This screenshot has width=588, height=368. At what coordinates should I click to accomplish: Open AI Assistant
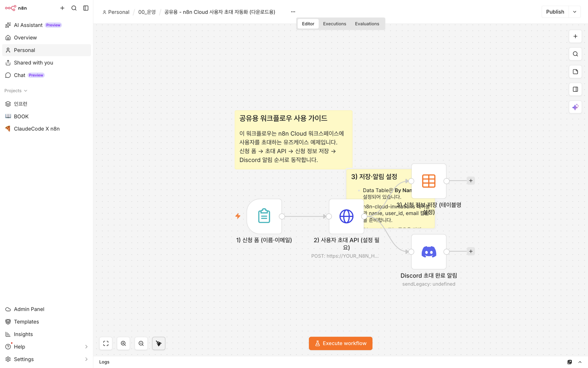(x=46, y=25)
